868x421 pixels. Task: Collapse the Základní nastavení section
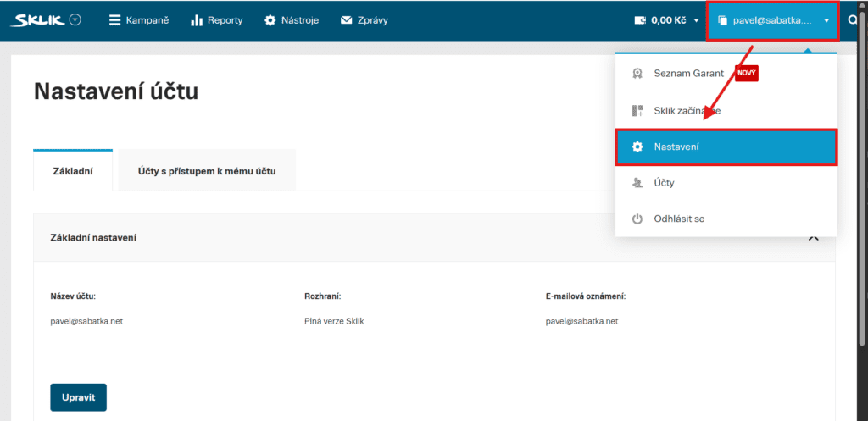click(x=813, y=238)
